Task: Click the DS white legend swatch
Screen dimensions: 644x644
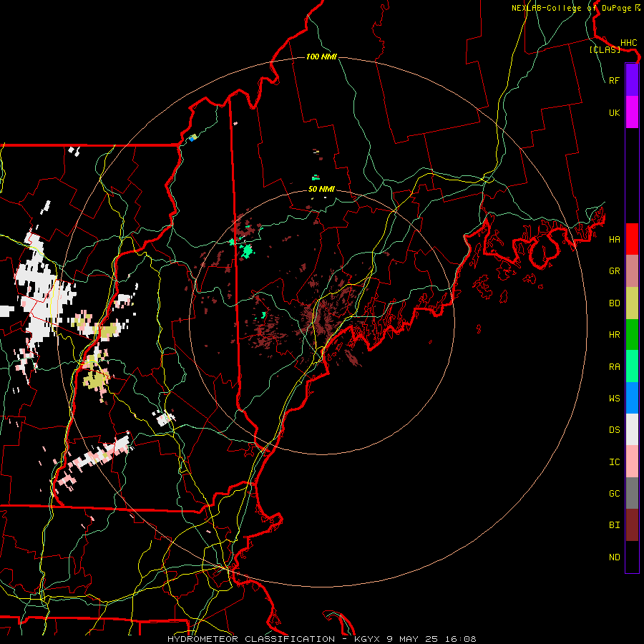Action: click(632, 429)
